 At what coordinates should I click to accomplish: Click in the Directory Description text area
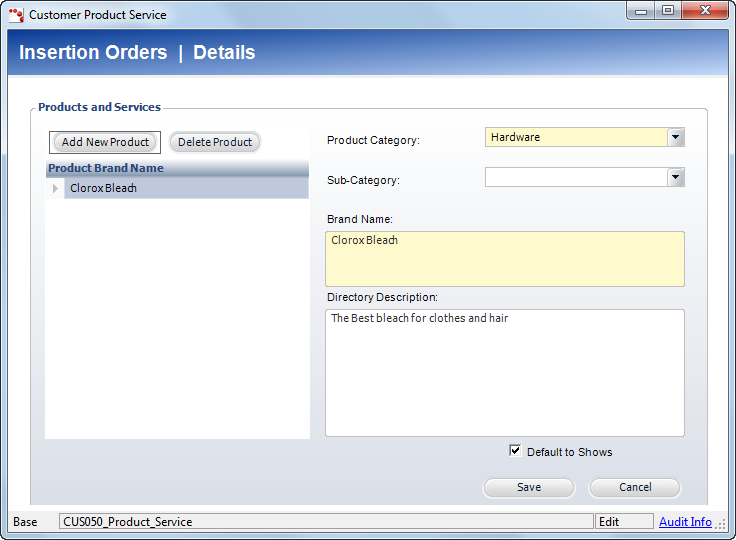(505, 373)
